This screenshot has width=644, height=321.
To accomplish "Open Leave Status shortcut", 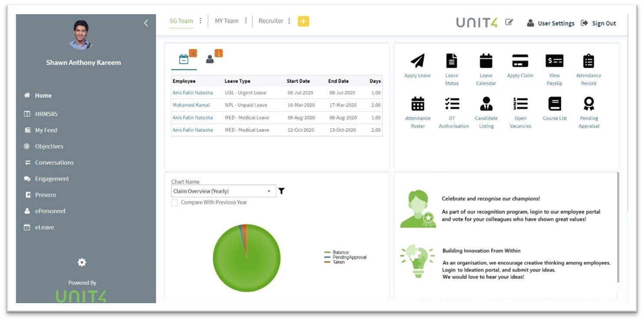I will click(x=451, y=70).
